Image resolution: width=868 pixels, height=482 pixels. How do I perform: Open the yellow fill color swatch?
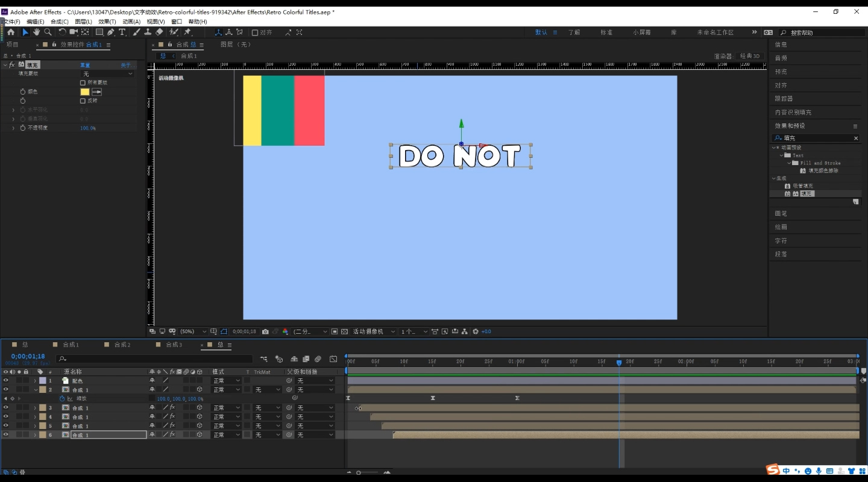pyautogui.click(x=85, y=92)
